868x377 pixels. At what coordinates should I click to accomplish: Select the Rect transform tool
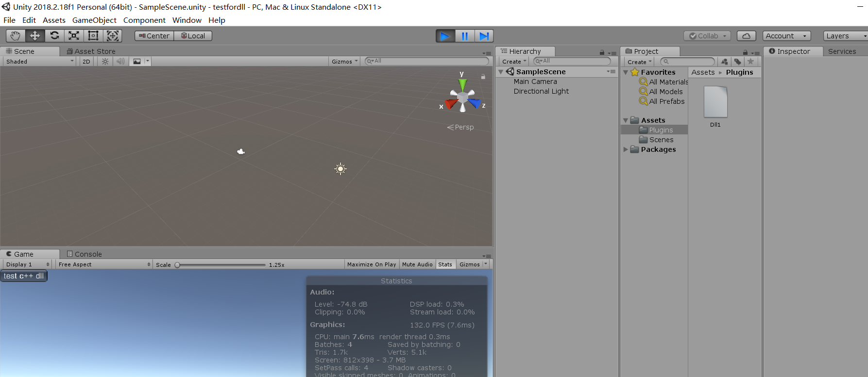tap(93, 36)
